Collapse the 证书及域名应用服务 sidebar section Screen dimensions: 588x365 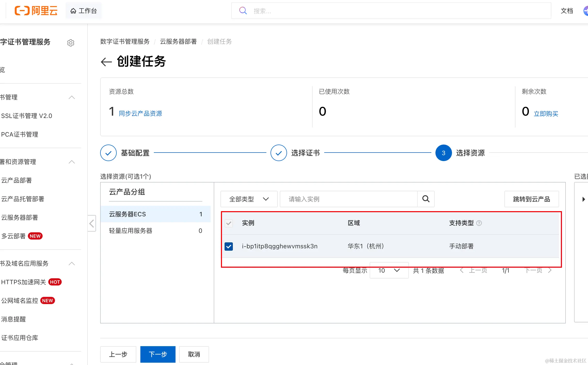tap(72, 264)
